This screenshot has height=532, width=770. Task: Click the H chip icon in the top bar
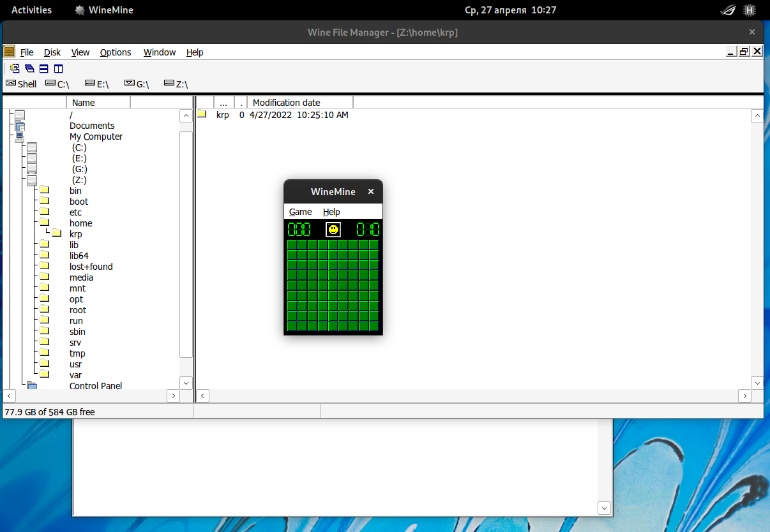click(750, 10)
